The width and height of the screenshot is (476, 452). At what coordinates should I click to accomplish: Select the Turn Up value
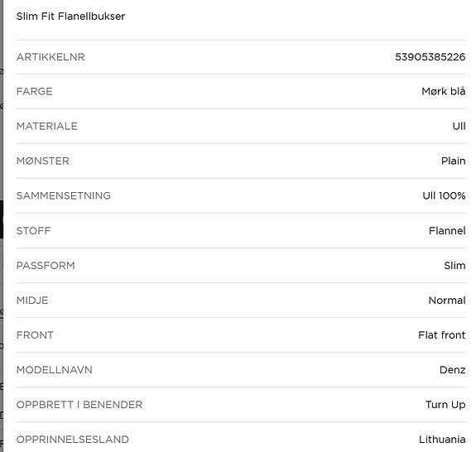point(445,405)
